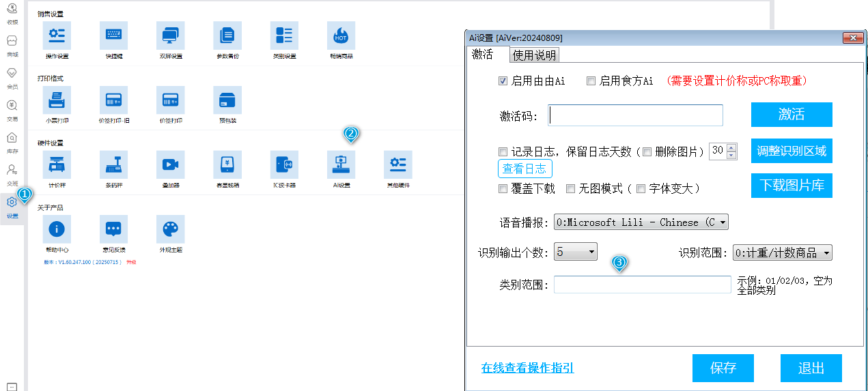Click the log days value field showing 30
Screen dimensions: 868x391
[x=718, y=151]
